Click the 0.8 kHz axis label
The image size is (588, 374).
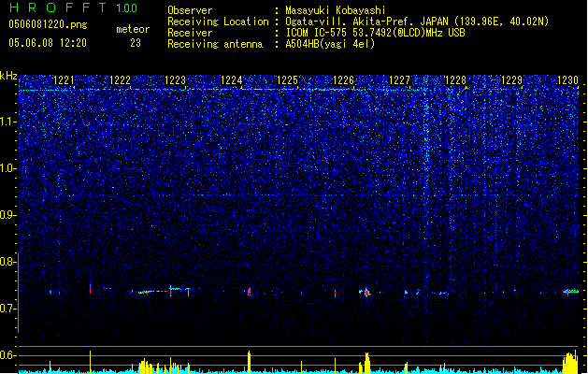8,262
